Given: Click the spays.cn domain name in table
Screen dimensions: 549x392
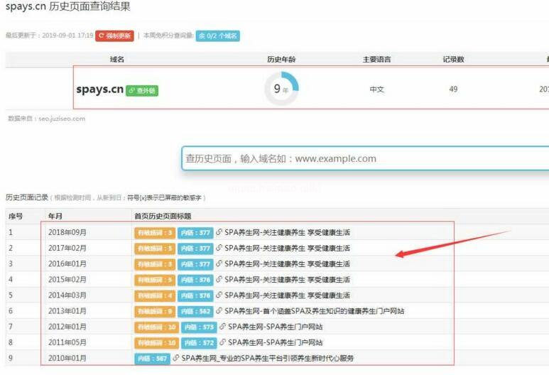Looking at the screenshot, I should click(x=99, y=89).
